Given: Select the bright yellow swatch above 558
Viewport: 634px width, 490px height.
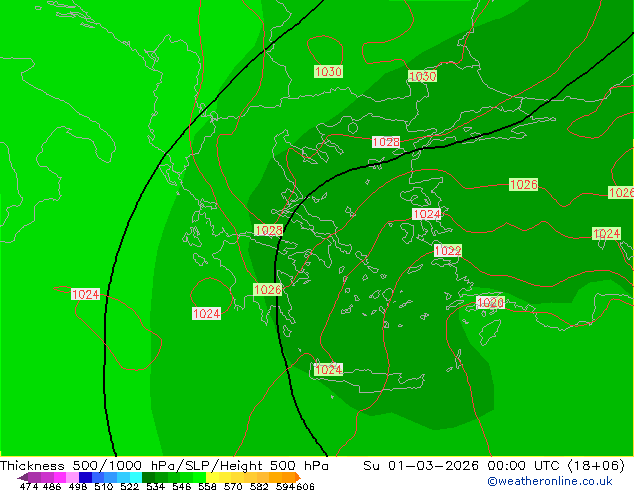Looking at the screenshot, I should click(212, 477).
